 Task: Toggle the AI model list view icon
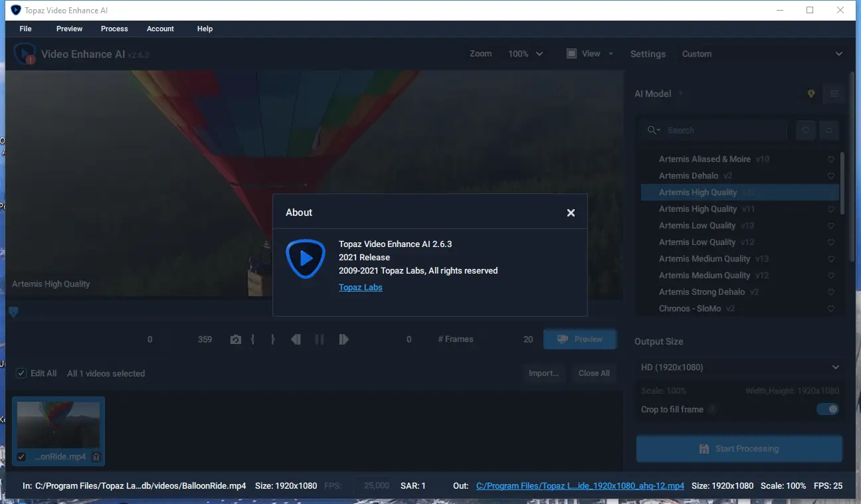(x=834, y=94)
